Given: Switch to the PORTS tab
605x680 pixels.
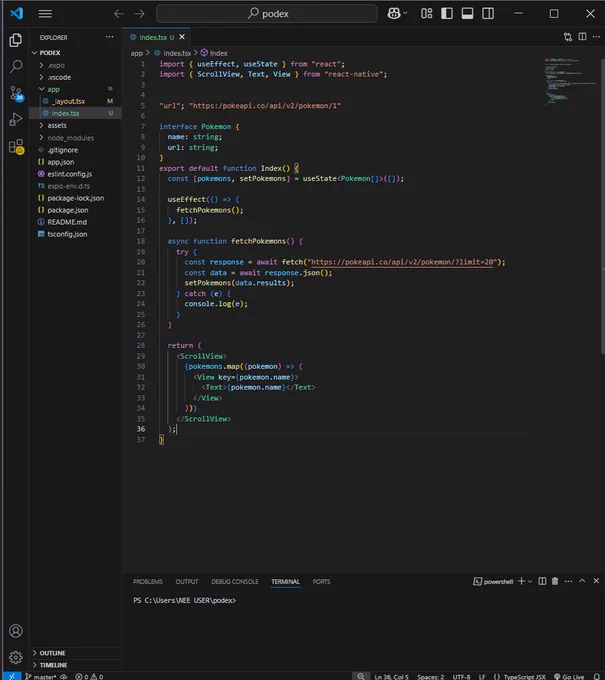Looking at the screenshot, I should click(321, 582).
